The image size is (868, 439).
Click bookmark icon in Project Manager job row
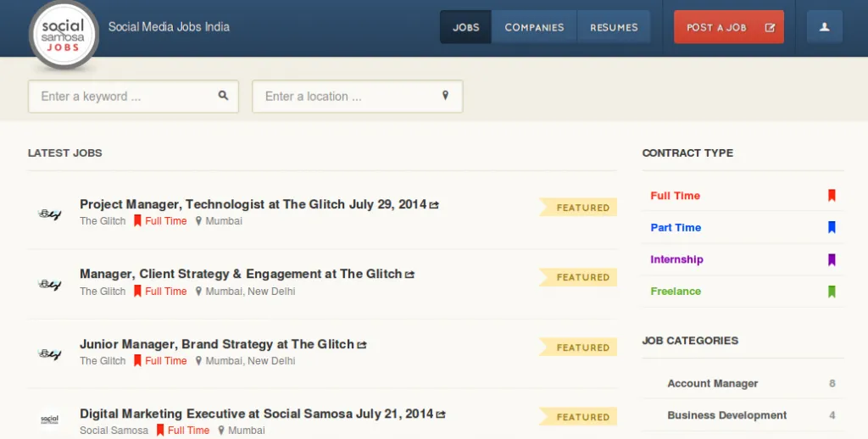point(137,220)
